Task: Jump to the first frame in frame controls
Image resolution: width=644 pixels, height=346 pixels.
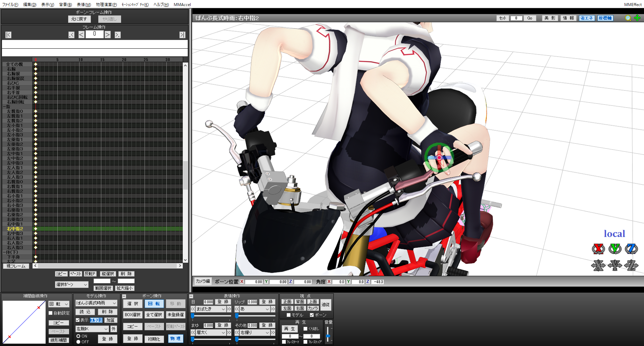Action: tap(8, 35)
